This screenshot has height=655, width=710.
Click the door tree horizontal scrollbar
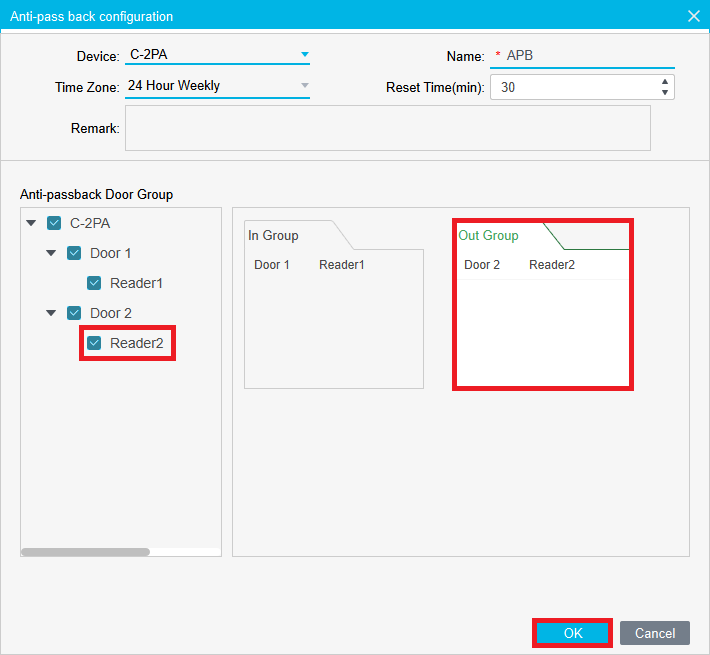click(x=85, y=551)
